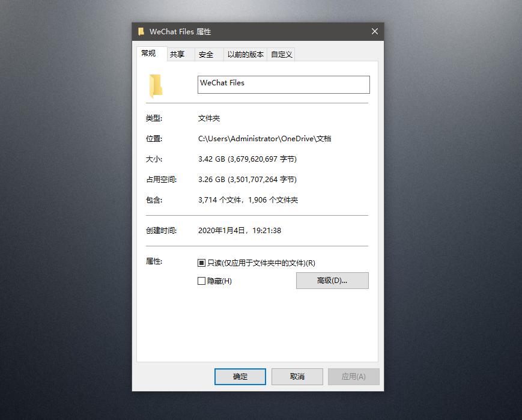Enable the 隐藏 hidden attribute checkbox

(x=201, y=280)
